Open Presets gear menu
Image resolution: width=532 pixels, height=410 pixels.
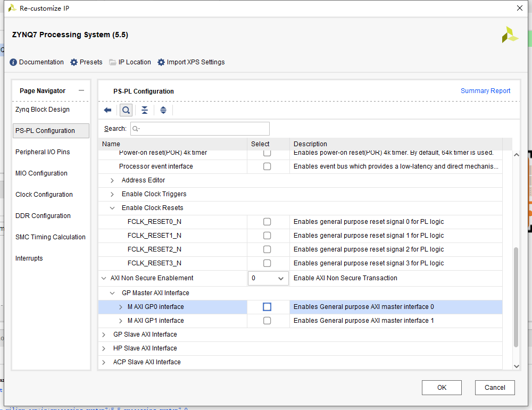[x=74, y=62]
